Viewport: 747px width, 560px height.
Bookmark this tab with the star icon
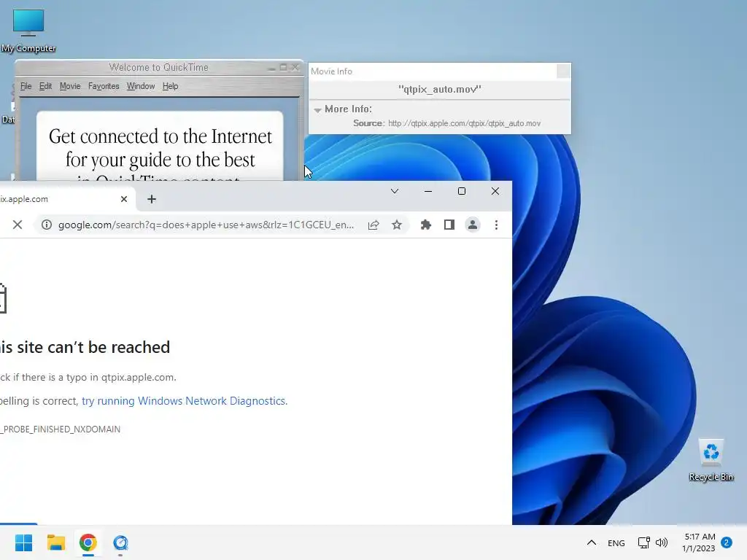coord(397,225)
